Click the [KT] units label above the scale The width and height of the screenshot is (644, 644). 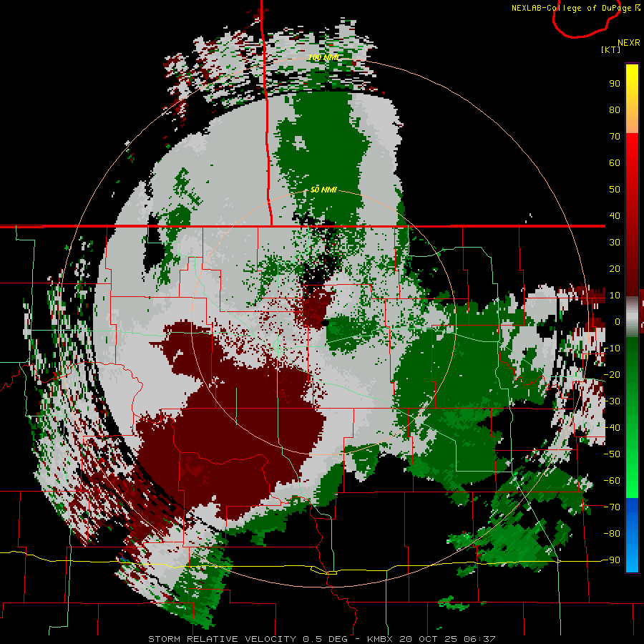click(x=611, y=49)
